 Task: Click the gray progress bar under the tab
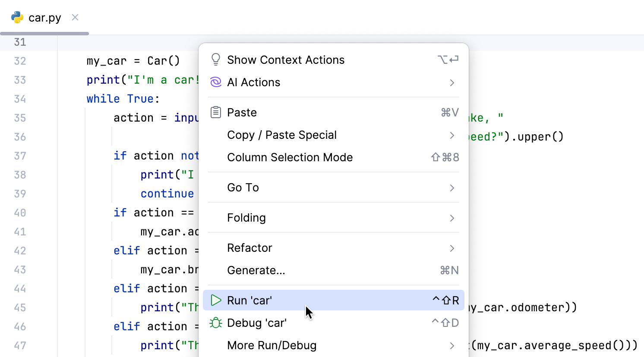point(44,33)
